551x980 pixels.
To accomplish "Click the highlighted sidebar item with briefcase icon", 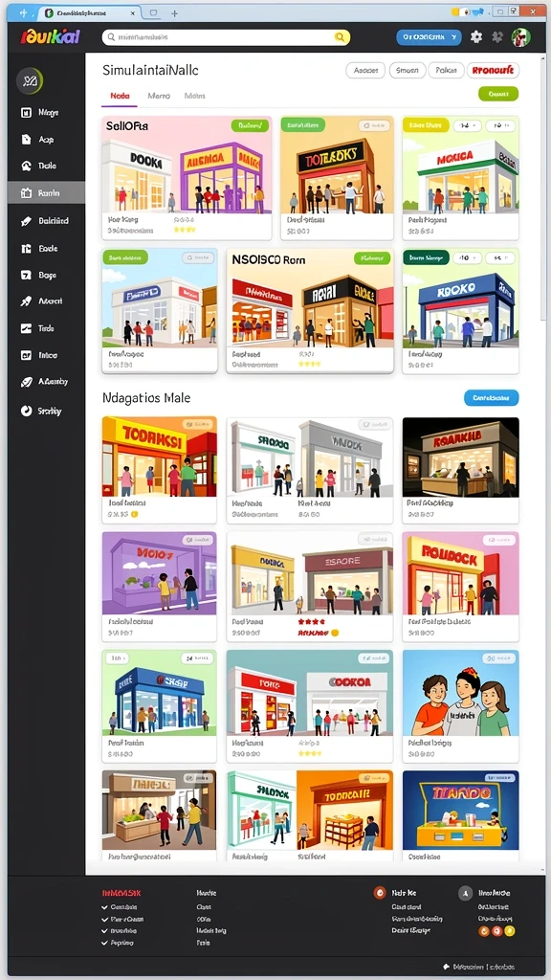I will (x=46, y=193).
